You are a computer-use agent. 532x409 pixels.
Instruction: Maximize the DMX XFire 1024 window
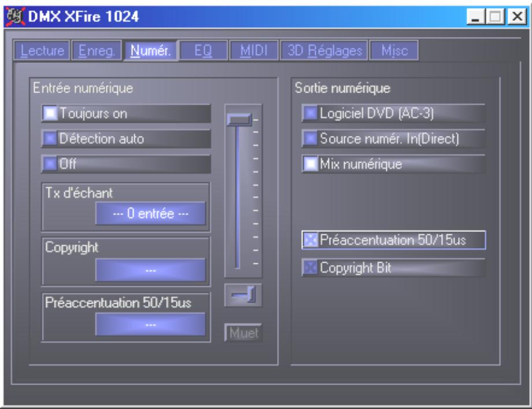(496, 16)
